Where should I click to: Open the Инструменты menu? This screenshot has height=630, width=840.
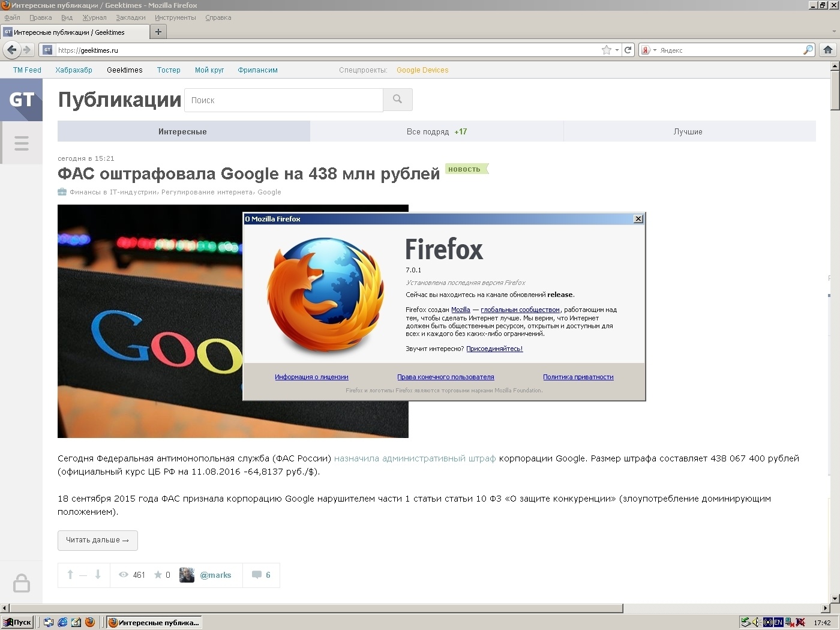(x=175, y=17)
